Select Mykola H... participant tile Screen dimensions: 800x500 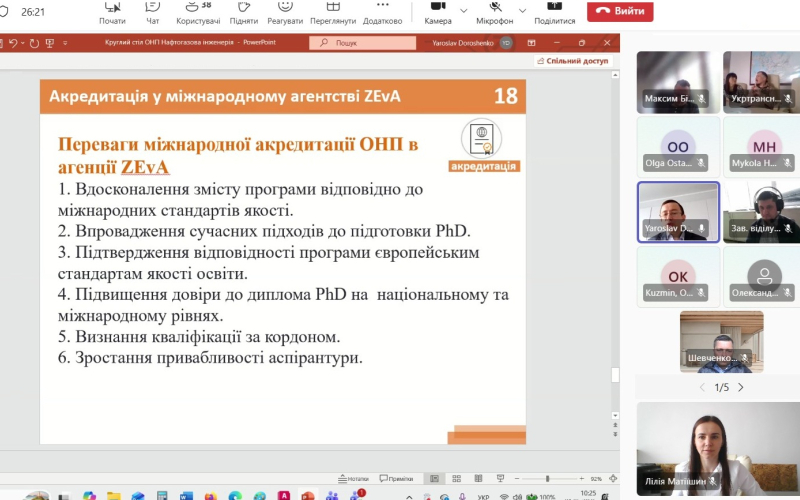761,147
